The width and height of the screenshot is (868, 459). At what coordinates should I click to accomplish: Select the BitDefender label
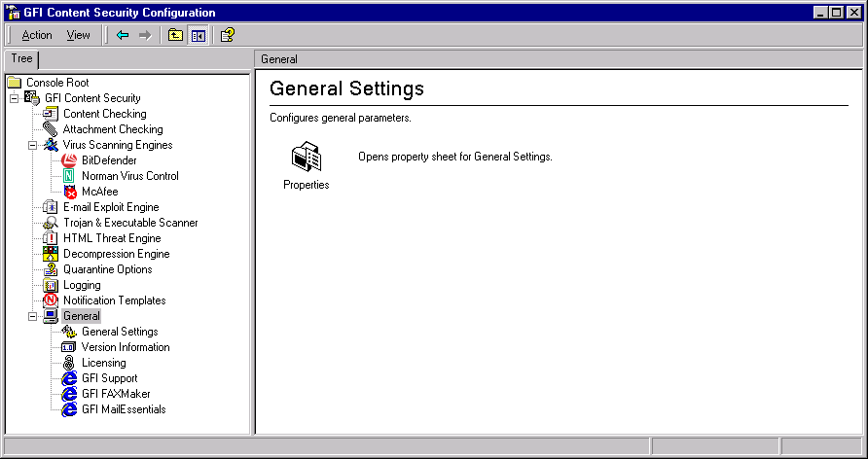(x=109, y=160)
